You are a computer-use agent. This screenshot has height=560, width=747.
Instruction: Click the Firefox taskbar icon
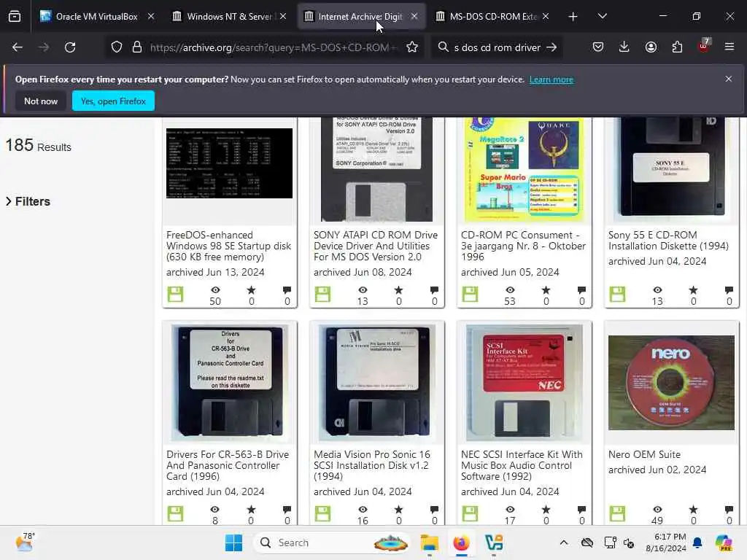[x=461, y=542]
